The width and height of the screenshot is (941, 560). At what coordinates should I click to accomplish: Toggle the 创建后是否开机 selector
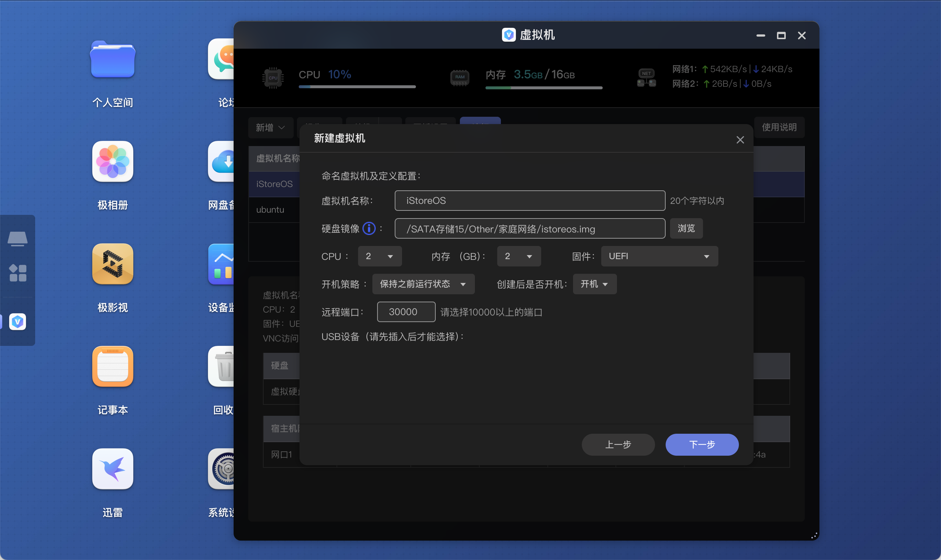pos(594,284)
